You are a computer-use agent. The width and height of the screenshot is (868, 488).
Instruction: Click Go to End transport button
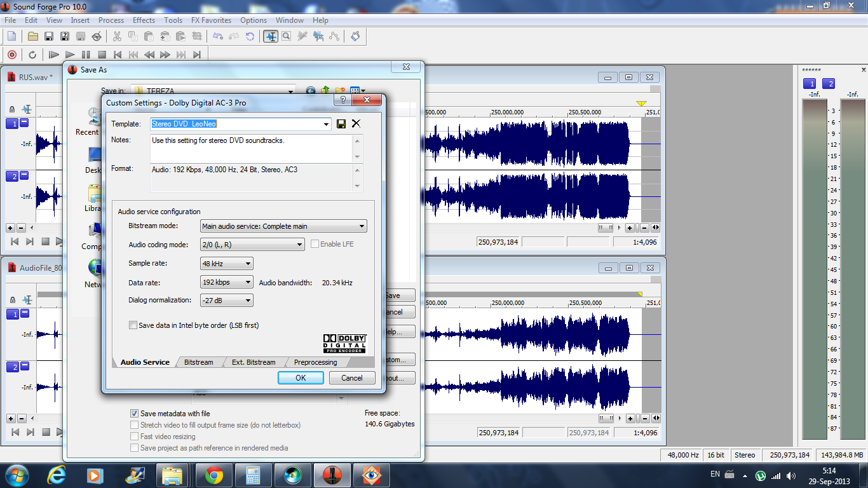tap(197, 55)
